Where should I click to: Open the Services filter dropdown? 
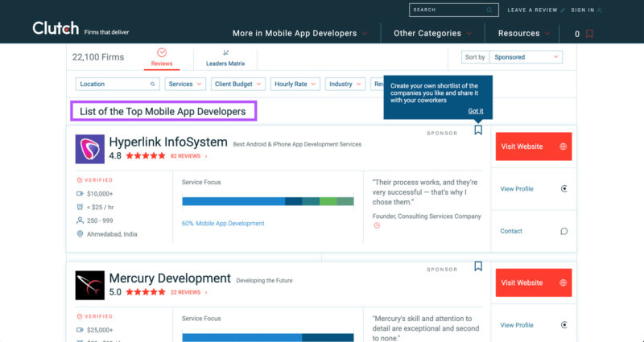tap(185, 84)
